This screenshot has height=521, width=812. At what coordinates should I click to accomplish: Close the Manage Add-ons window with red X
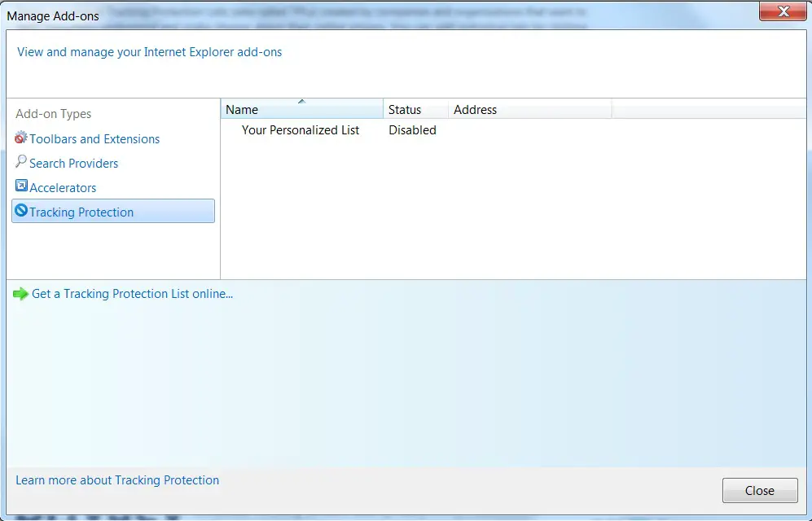coord(783,11)
